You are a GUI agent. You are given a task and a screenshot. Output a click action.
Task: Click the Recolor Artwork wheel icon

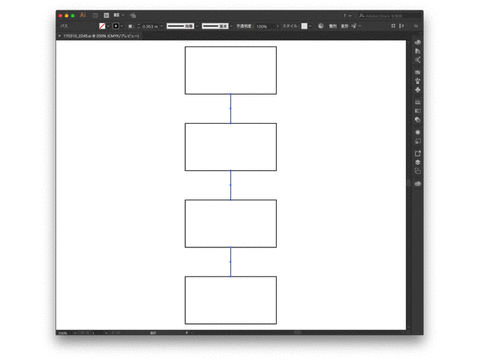[x=321, y=26]
